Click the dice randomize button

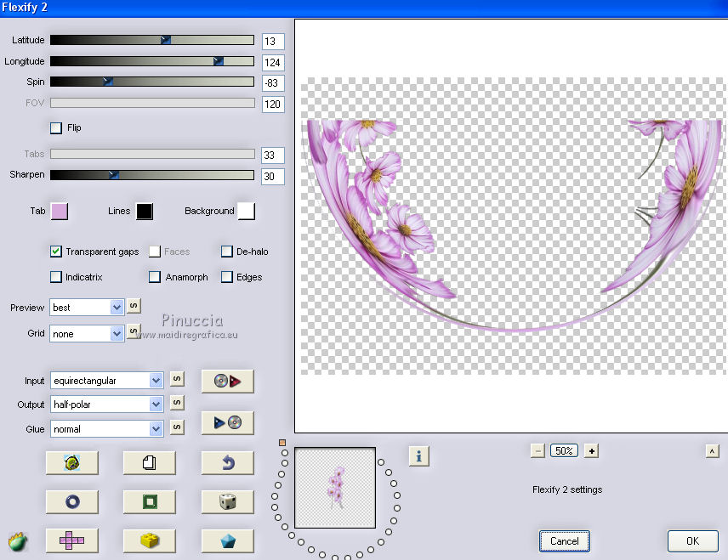tap(228, 501)
